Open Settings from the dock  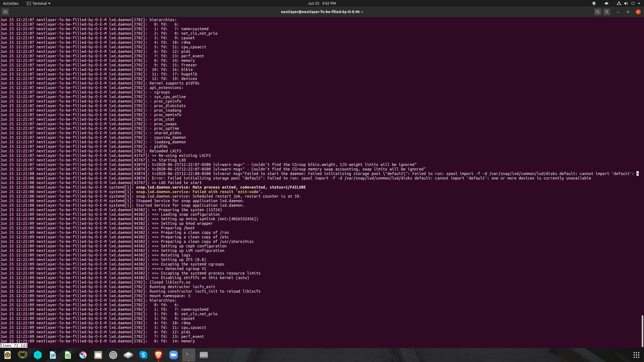click(x=113, y=355)
